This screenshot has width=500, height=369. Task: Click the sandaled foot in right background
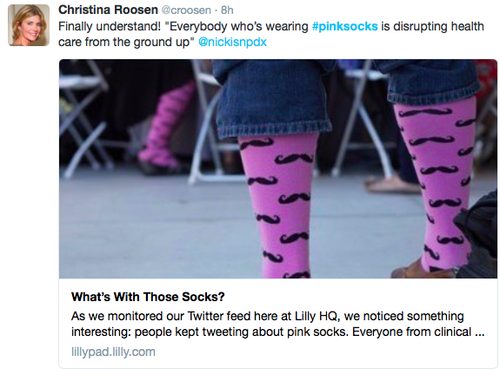coord(393,185)
